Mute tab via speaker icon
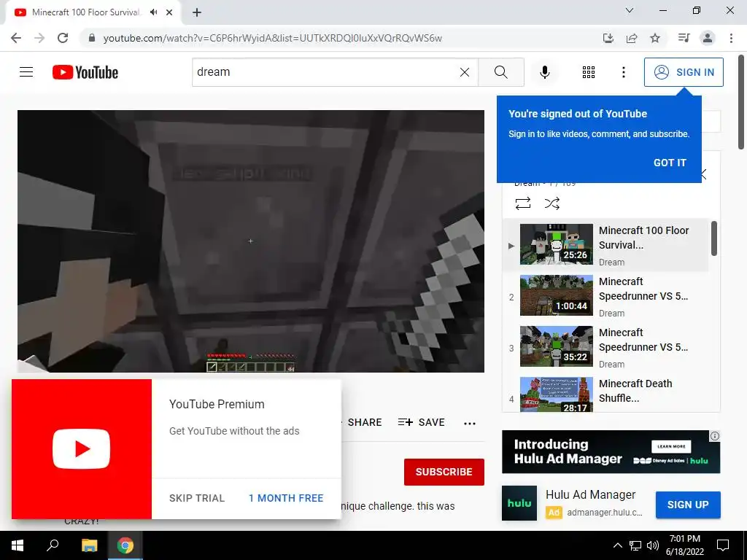Screen dimensions: 747x560 [153, 12]
